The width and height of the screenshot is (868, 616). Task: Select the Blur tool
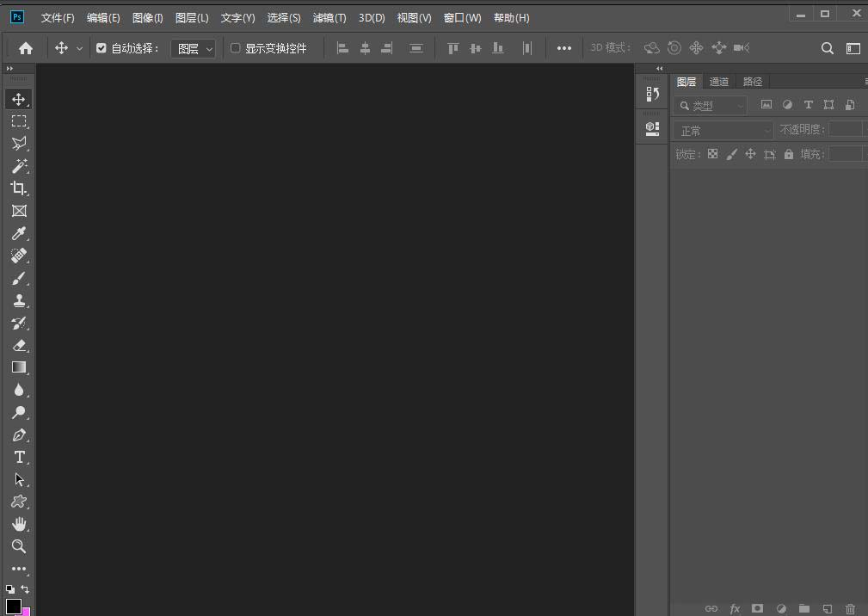(x=19, y=391)
